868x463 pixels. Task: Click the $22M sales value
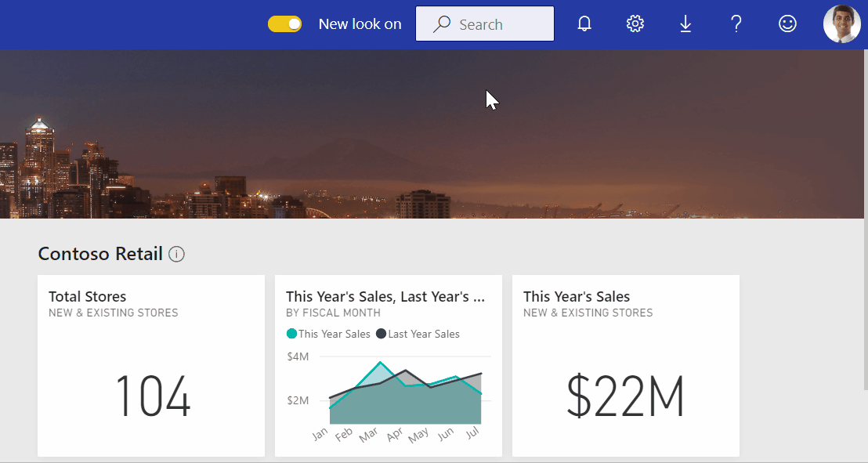(625, 397)
